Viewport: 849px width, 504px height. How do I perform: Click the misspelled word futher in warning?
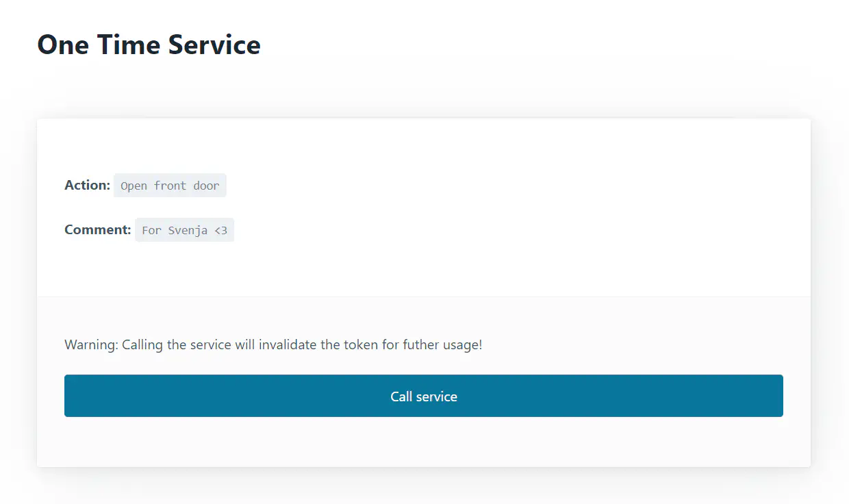point(420,344)
